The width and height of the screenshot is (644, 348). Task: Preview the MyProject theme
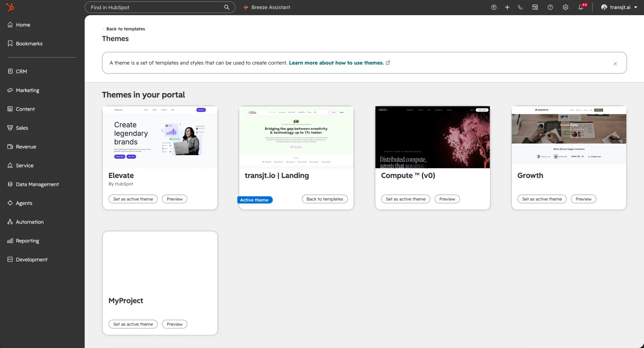click(x=175, y=324)
